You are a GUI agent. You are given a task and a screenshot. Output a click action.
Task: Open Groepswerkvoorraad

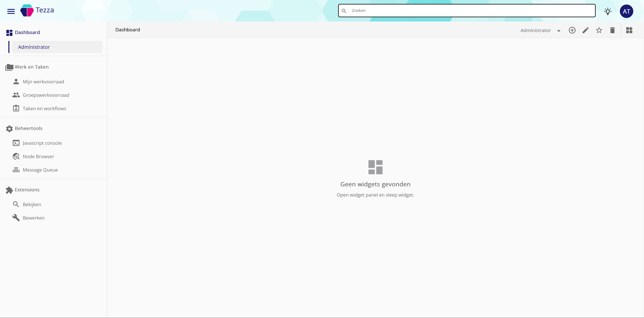(46, 95)
